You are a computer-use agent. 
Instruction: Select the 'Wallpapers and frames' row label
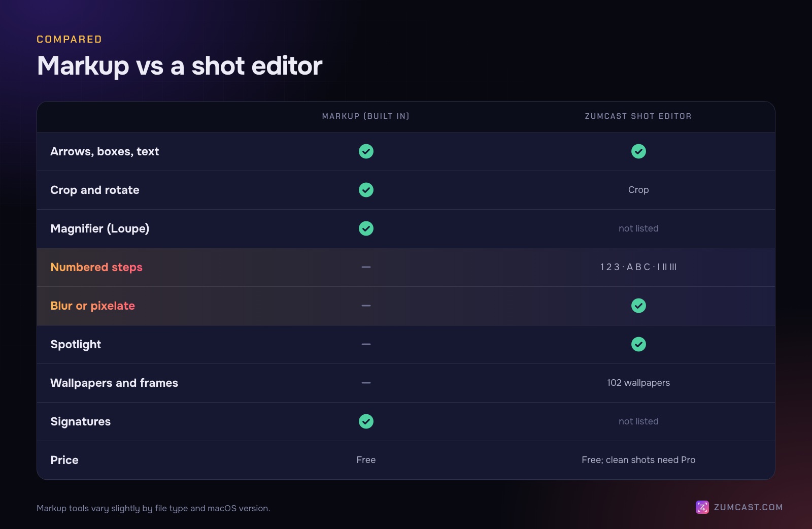[x=114, y=383]
